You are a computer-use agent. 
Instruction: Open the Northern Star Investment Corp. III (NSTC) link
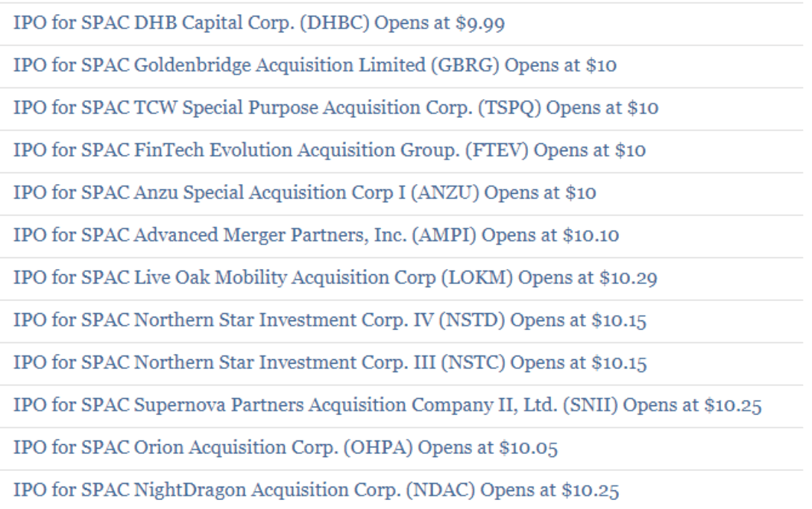click(330, 363)
